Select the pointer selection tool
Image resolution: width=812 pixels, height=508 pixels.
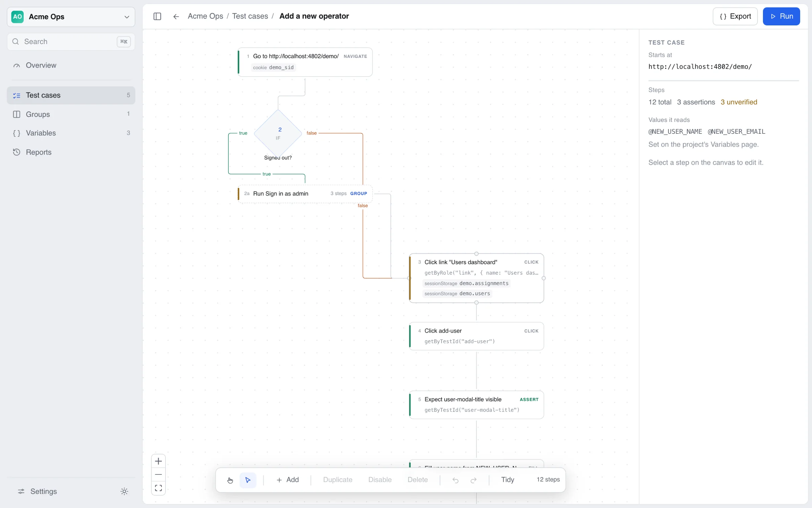[248, 480]
